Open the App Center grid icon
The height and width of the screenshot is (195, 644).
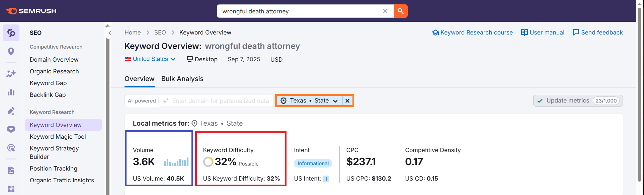click(x=11, y=189)
